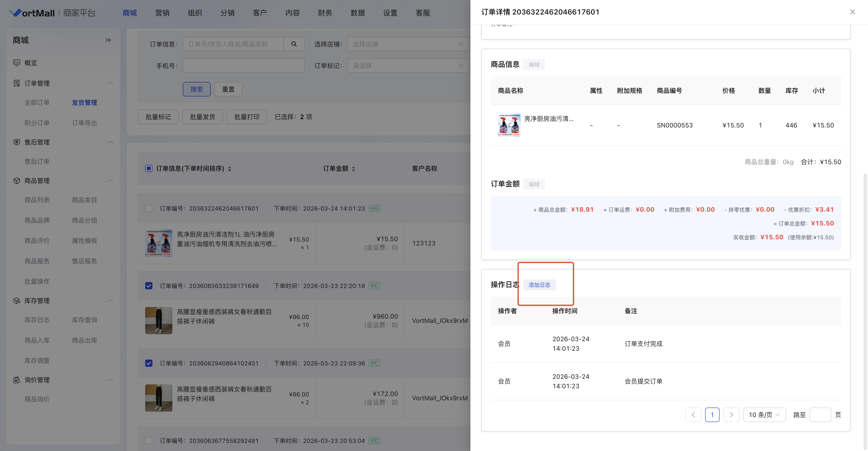Click the 添加日志 button

tap(539, 285)
